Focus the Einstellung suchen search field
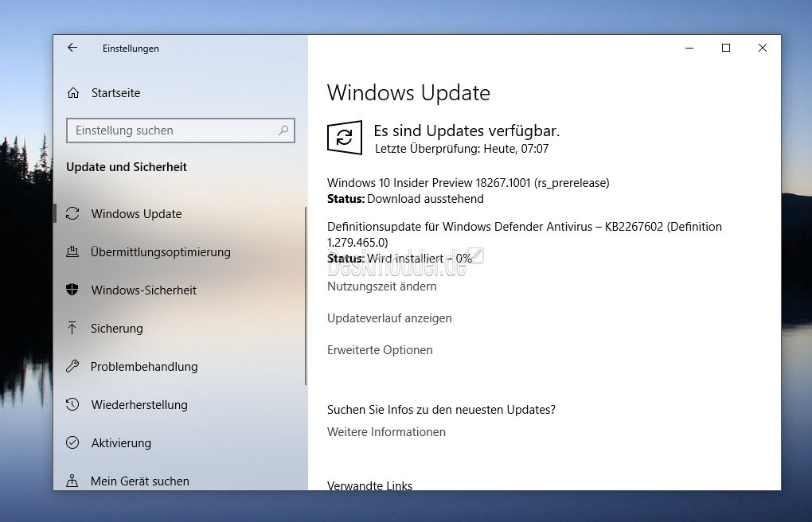This screenshot has height=522, width=812. (x=181, y=130)
